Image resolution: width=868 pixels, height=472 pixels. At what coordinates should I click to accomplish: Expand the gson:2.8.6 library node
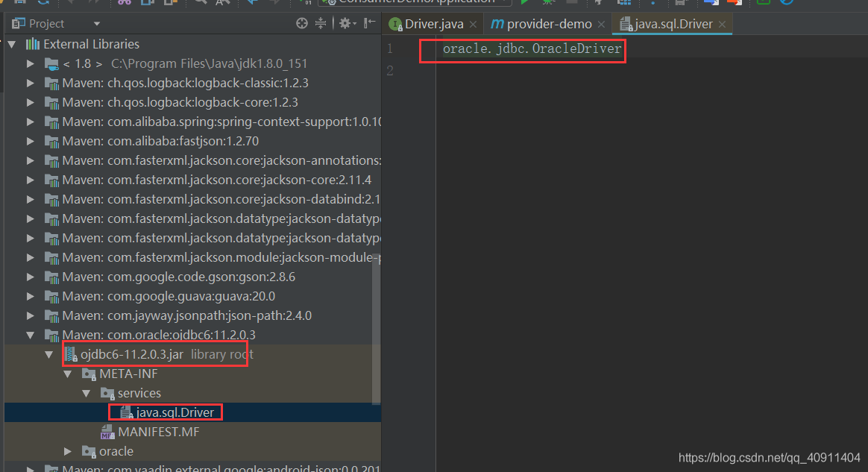coord(31,277)
